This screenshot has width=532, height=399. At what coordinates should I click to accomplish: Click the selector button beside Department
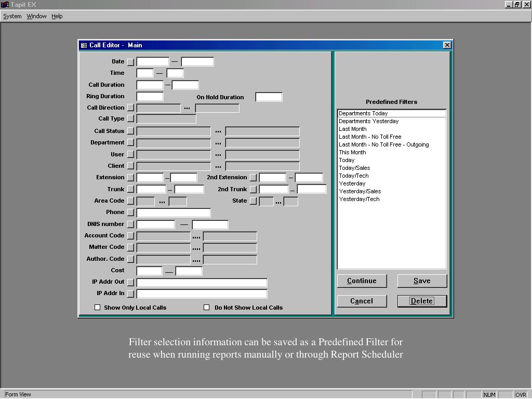click(x=130, y=143)
